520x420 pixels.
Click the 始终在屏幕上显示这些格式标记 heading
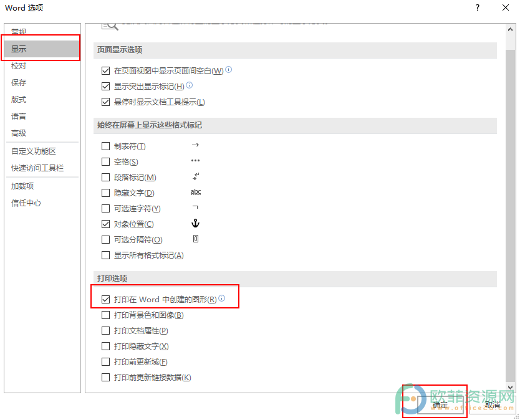[x=150, y=125]
